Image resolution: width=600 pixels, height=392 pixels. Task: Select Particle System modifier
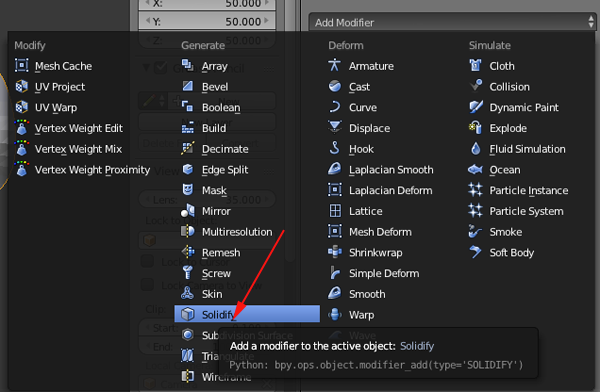point(526,211)
